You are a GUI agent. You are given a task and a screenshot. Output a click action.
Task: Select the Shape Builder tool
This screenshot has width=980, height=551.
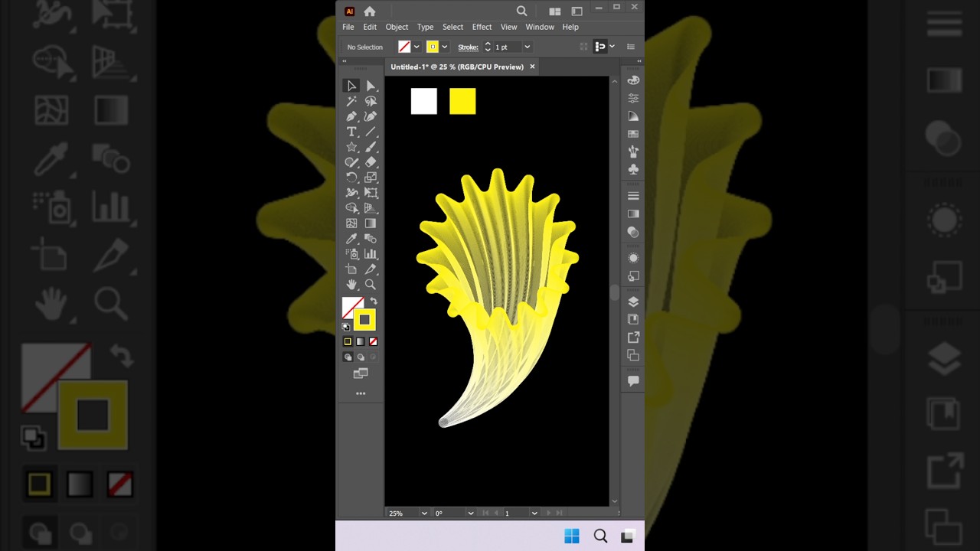click(x=351, y=208)
